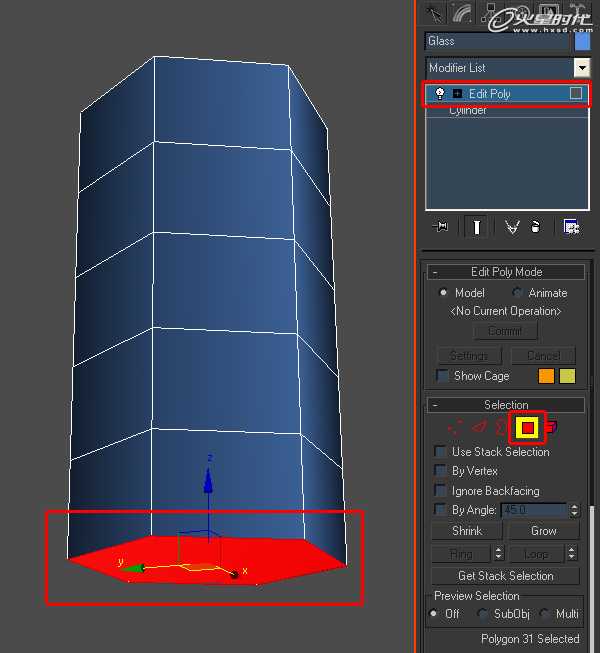Viewport: 600px width, 653px height.
Task: Click the Shrink selection button
Action: (x=467, y=531)
